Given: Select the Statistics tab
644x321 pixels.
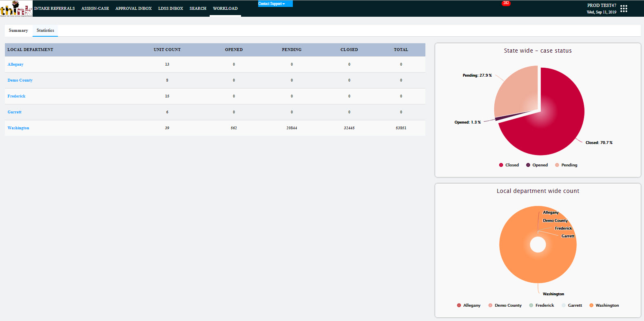Looking at the screenshot, I should tap(45, 31).
